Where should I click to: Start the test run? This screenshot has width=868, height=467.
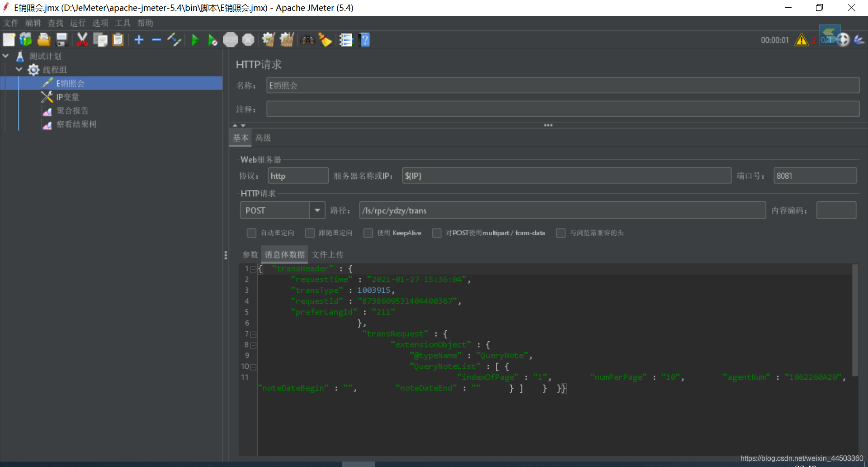pyautogui.click(x=195, y=40)
